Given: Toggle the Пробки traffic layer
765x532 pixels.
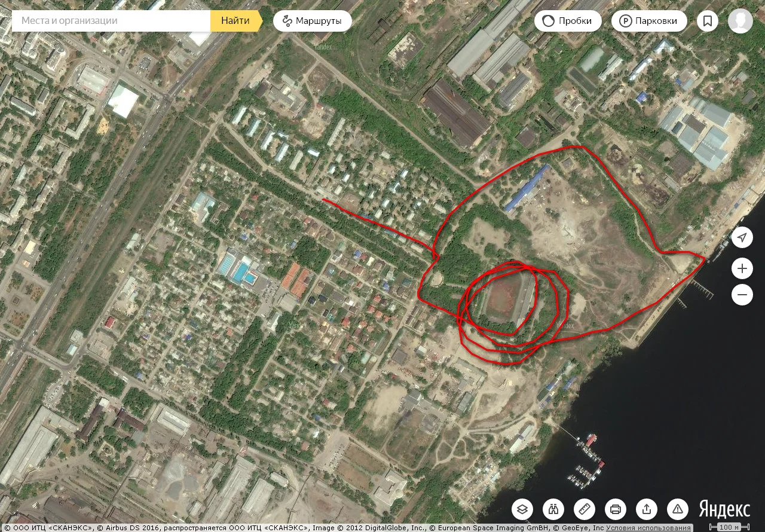Looking at the screenshot, I should pos(567,21).
